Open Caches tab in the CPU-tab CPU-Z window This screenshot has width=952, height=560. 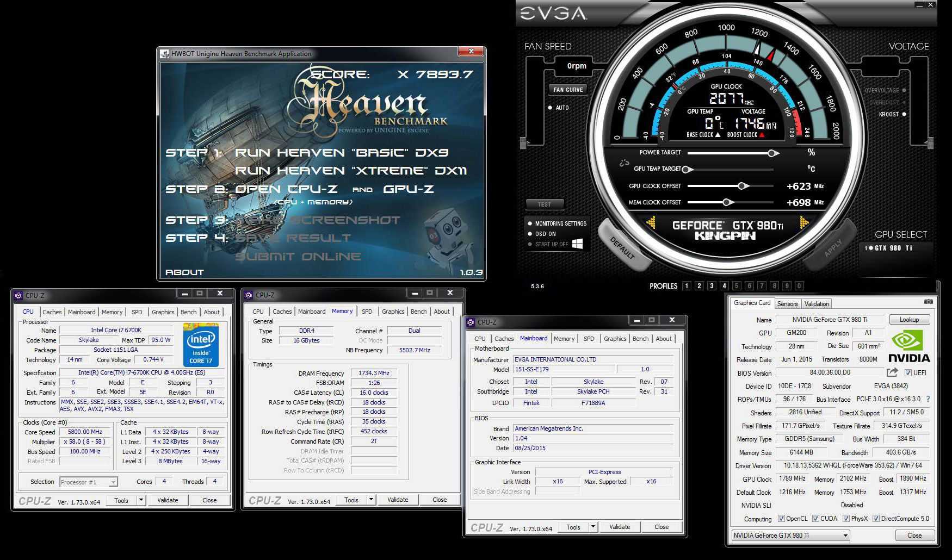[52, 312]
